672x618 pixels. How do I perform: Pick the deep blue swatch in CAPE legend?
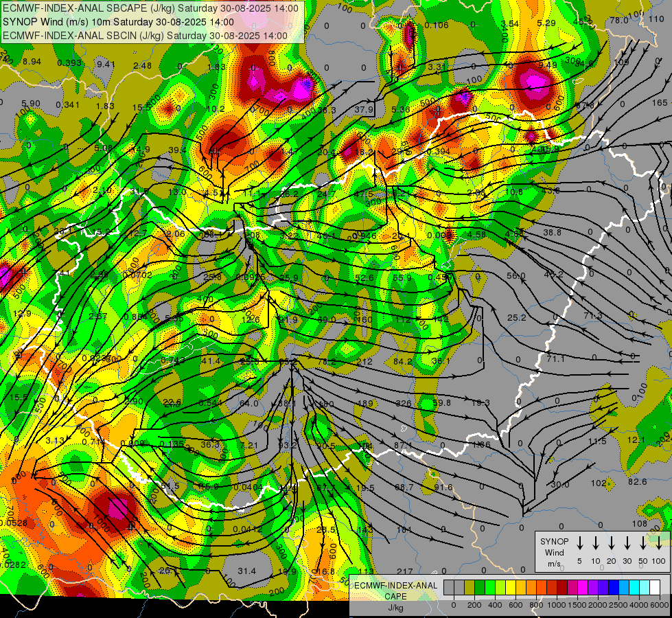[x=614, y=588]
